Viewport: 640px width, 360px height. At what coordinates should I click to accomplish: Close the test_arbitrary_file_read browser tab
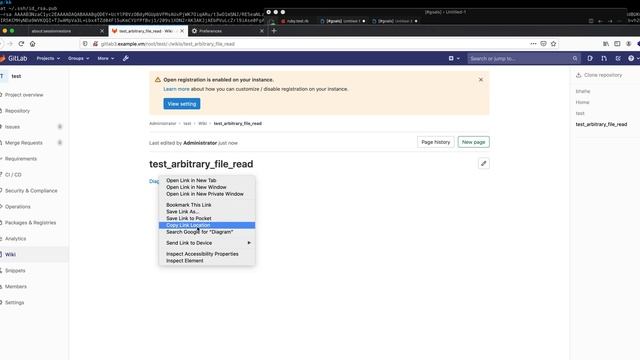tap(182, 31)
